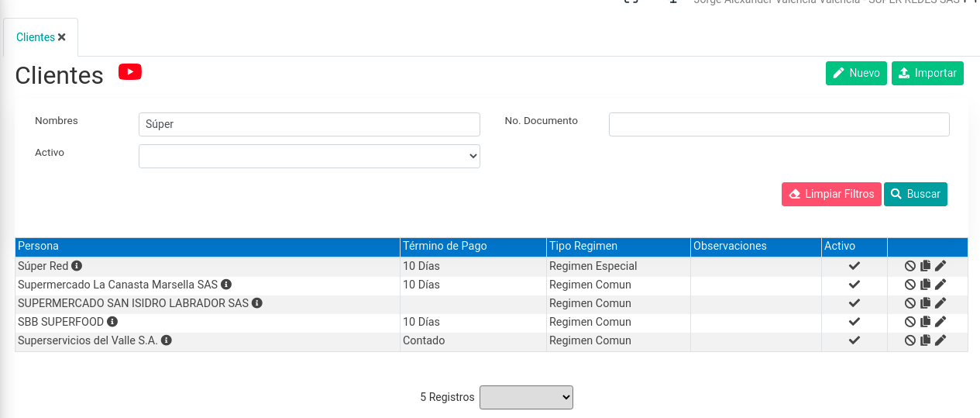The width and height of the screenshot is (980, 418).
Task: Deactivate Superservicios del Valle with ban icon
Action: pyautogui.click(x=910, y=340)
